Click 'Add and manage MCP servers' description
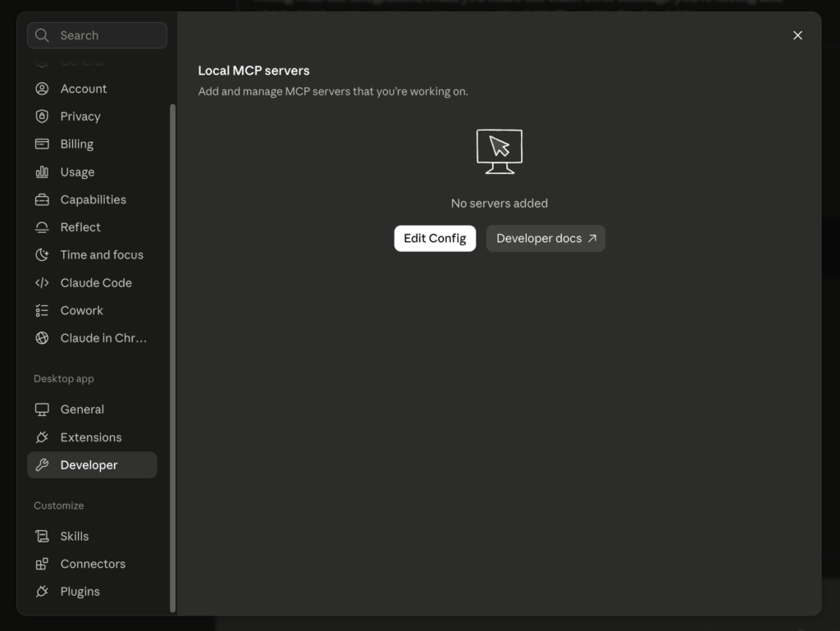Image resolution: width=840 pixels, height=631 pixels. pos(333,92)
